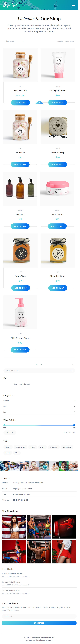Click the maximum price slider handle
The image size is (80, 644).
(x=76, y=425)
